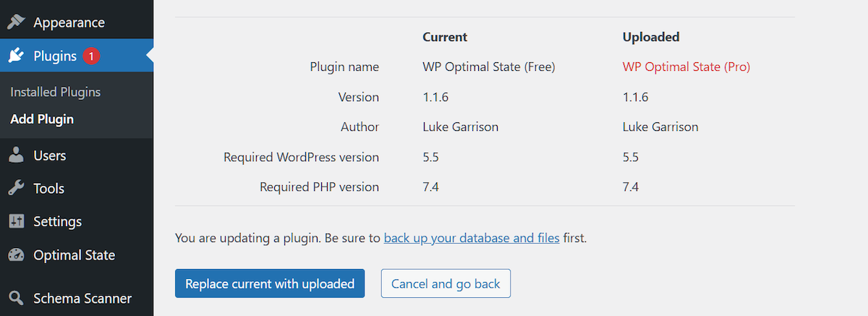This screenshot has width=868, height=316.
Task: Click the Plugins plug icon
Action: [16, 56]
